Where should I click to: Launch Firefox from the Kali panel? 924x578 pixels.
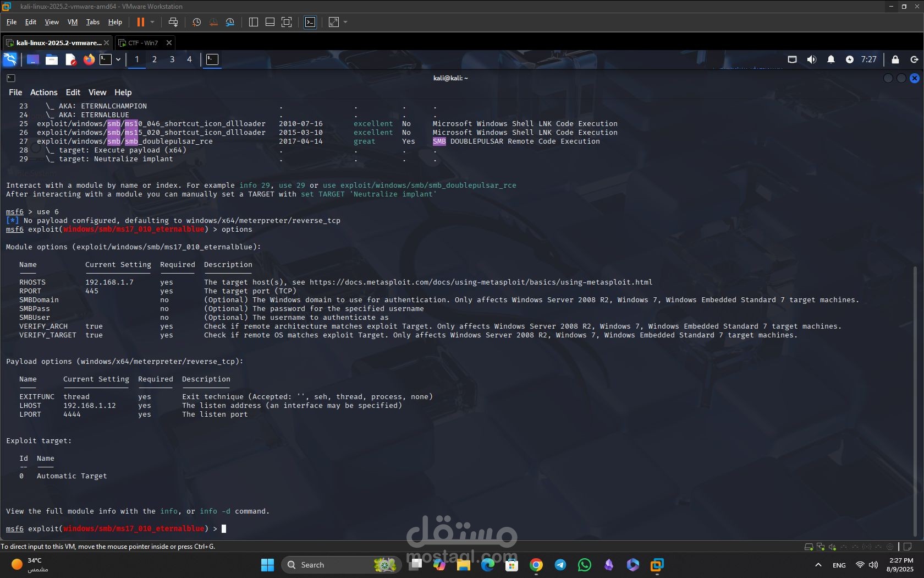[89, 59]
